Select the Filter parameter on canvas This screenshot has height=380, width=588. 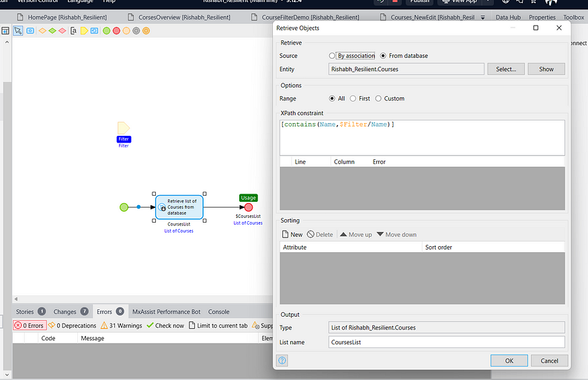[x=124, y=128]
